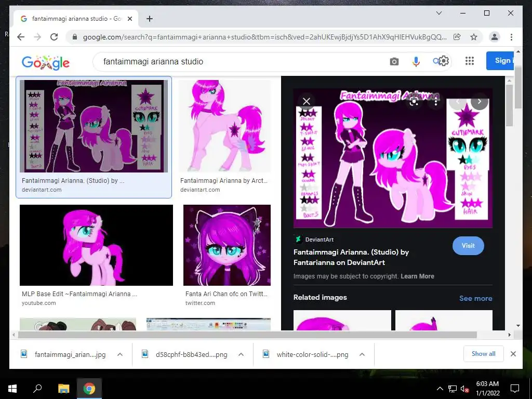Open Chrome tab search chevron
This screenshot has height=399, width=532.
coord(438,13)
